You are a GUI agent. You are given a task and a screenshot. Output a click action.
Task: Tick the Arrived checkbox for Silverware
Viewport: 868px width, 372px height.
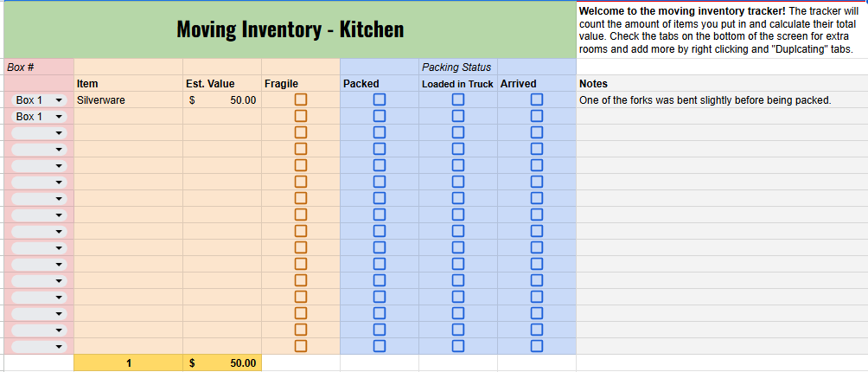537,100
